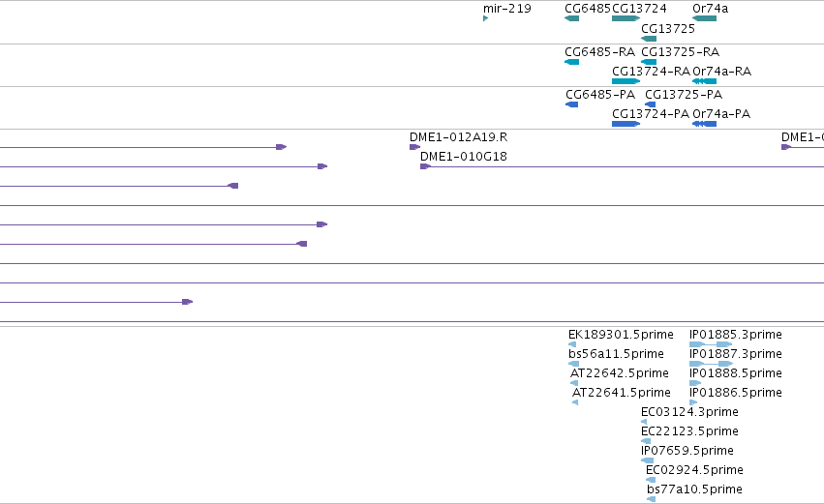Click the CG13724-RA transcript bar

(626, 81)
